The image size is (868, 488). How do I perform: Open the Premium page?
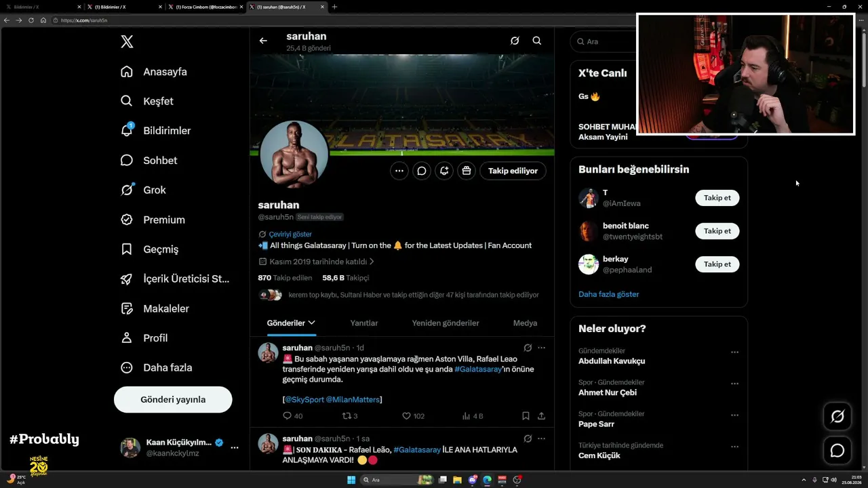pyautogui.click(x=153, y=220)
